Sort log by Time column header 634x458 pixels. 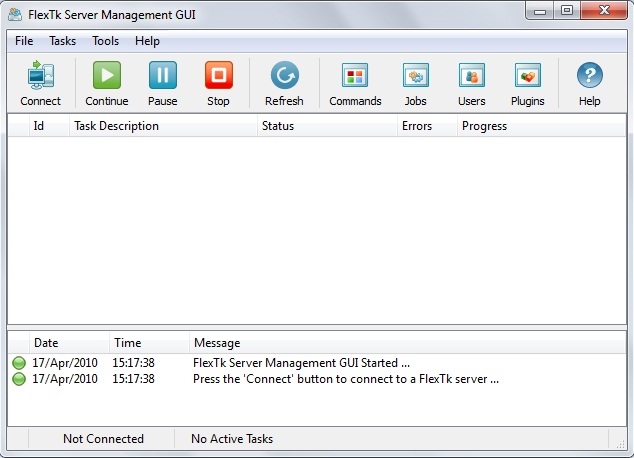pyautogui.click(x=149, y=343)
